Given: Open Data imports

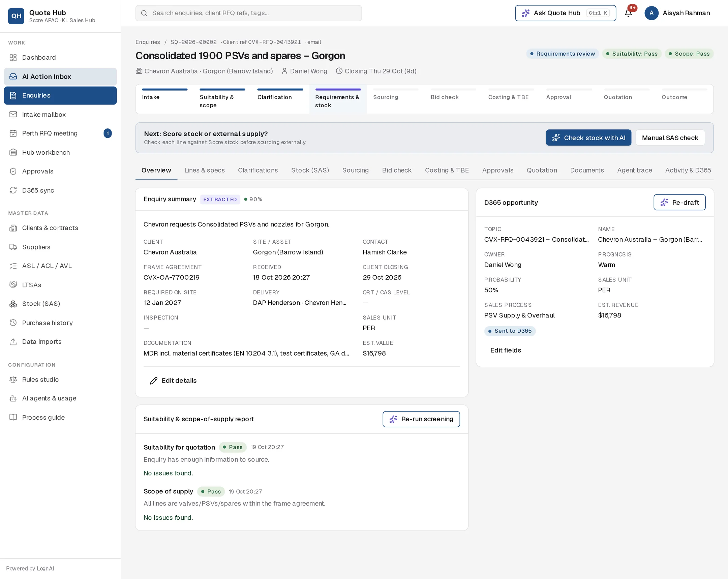Looking at the screenshot, I should click(60, 342).
